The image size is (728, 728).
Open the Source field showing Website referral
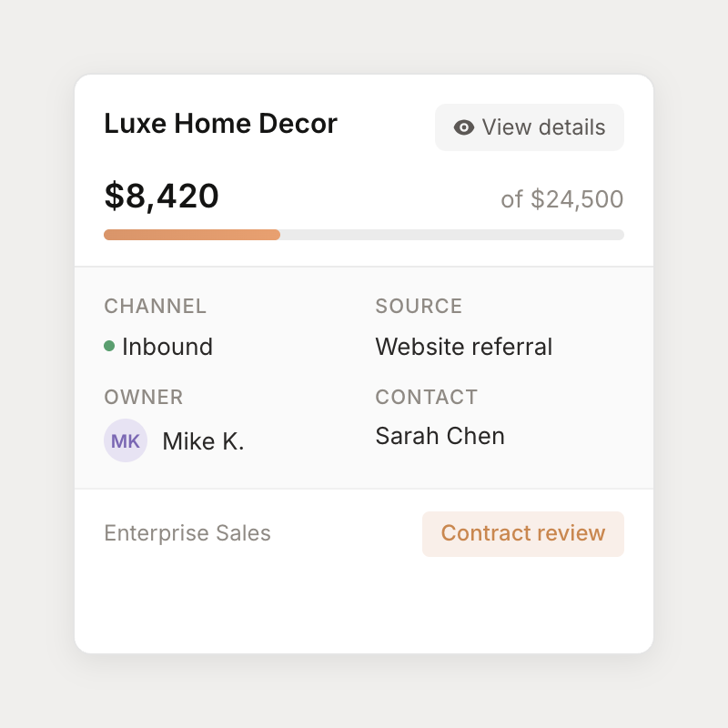[463, 347]
